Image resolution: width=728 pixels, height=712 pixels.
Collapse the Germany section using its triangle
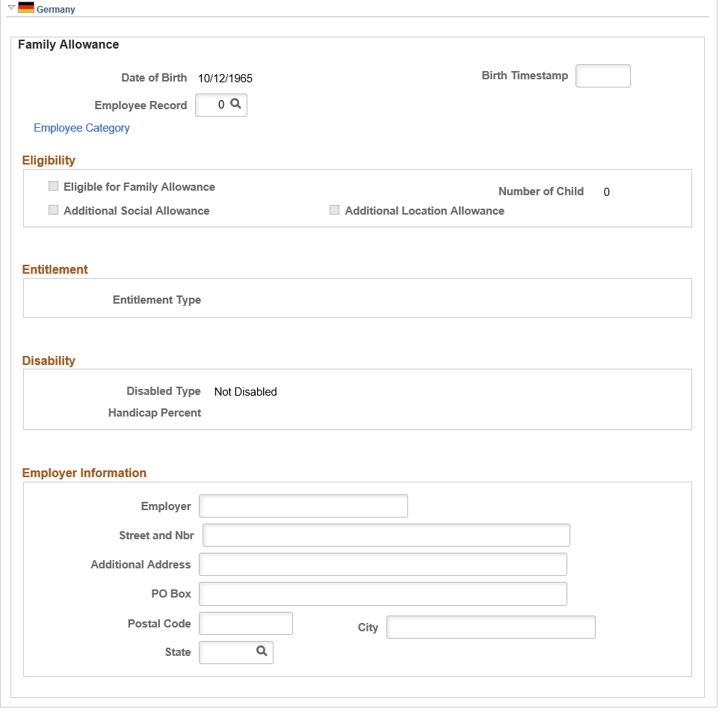point(10,7)
